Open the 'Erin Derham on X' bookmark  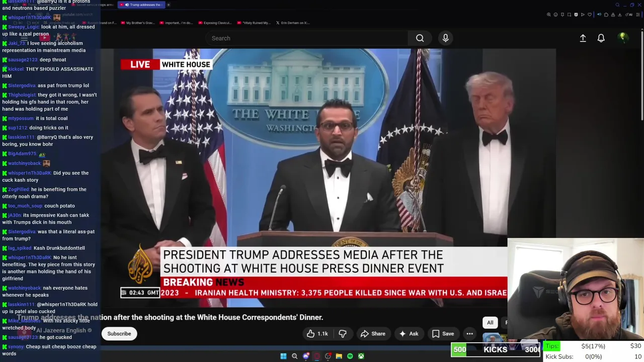[x=293, y=23]
